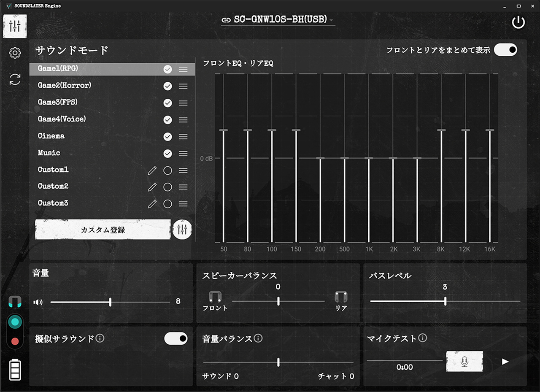Image resolution: width=540 pixels, height=392 pixels.
Task: Open the settings gear in sidebar
Action: (x=15, y=53)
